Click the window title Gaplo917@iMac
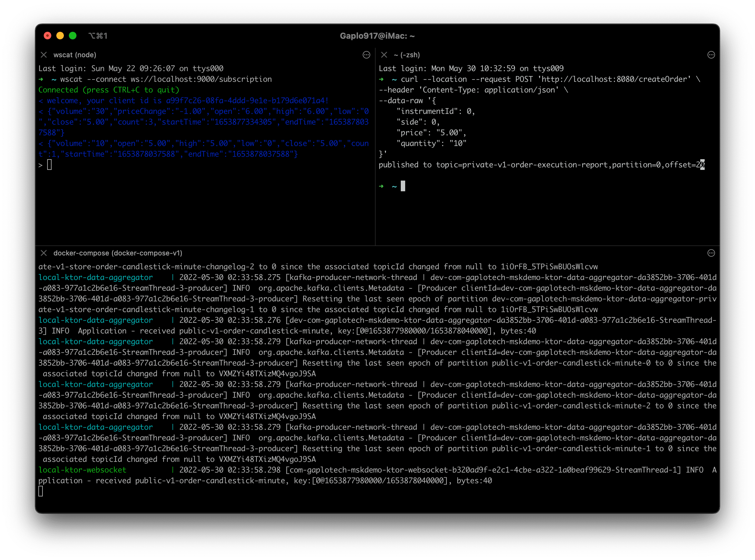Image resolution: width=755 pixels, height=560 pixels. pyautogui.click(x=377, y=36)
